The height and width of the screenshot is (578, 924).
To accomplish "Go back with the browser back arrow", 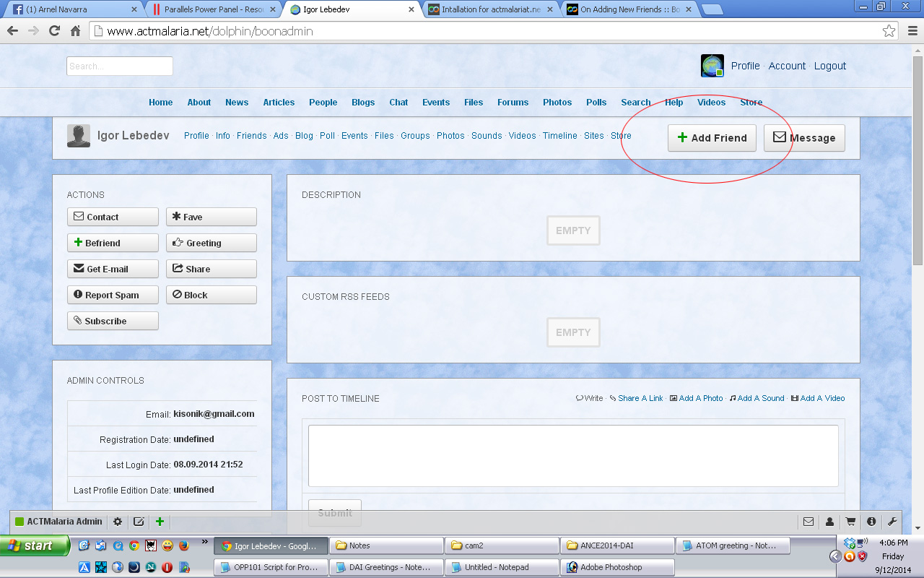I will [13, 31].
